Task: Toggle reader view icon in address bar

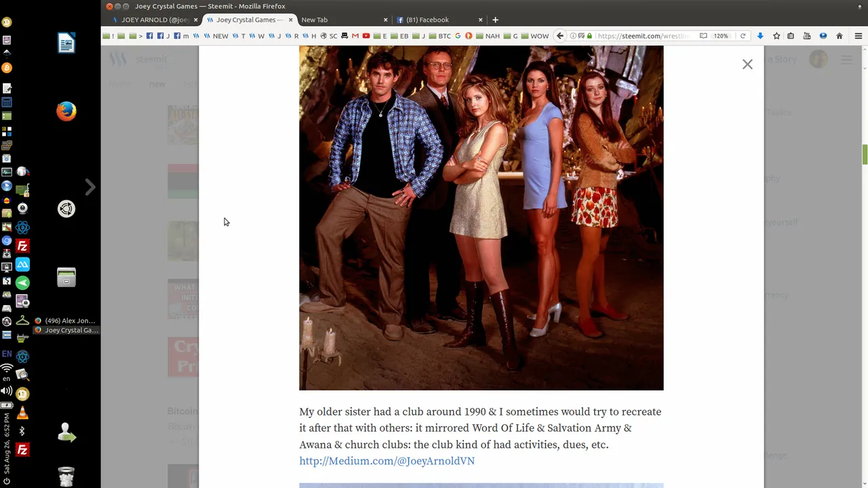Action: [x=703, y=36]
